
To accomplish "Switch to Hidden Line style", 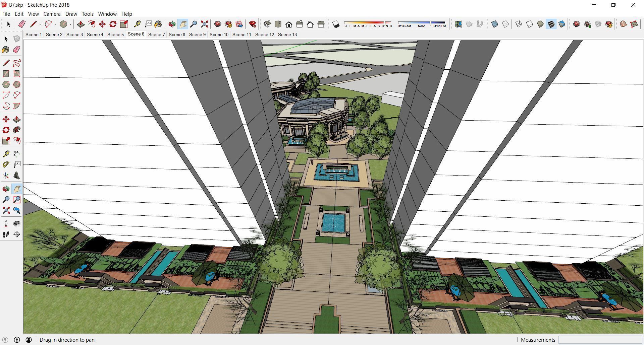I will point(529,24).
